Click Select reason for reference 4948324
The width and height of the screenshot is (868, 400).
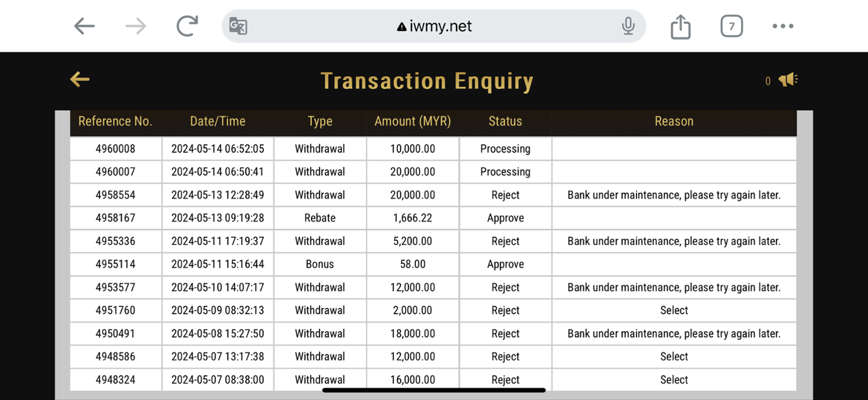click(x=674, y=380)
